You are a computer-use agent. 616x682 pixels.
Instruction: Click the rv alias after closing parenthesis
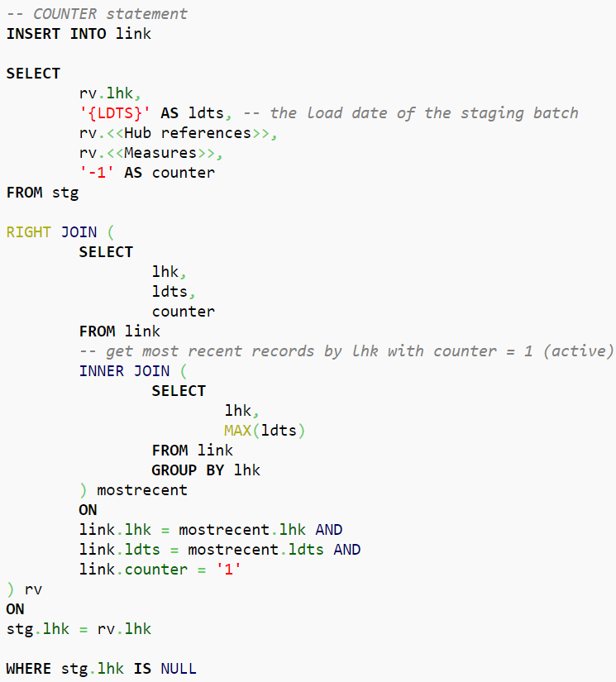[34, 589]
